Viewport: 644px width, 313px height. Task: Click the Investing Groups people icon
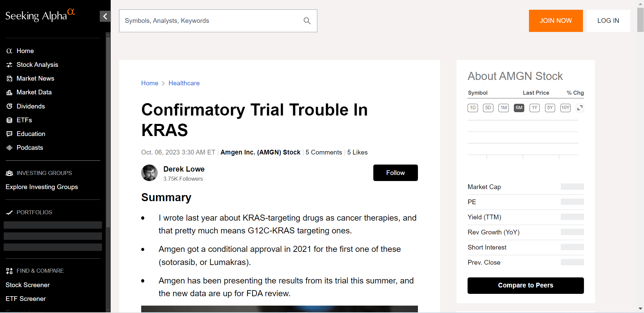(9, 173)
